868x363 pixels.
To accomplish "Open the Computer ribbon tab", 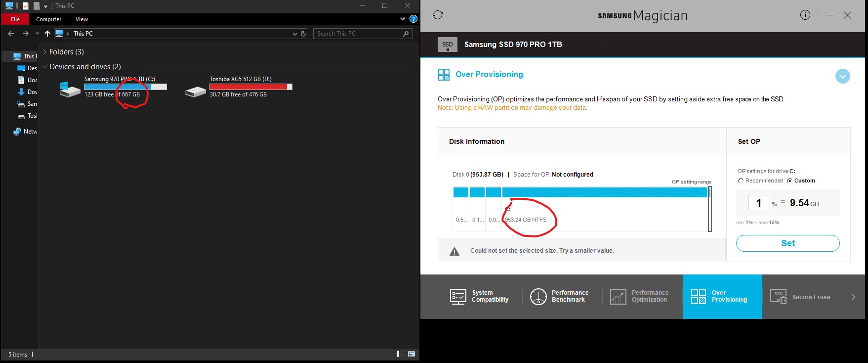I will [x=49, y=19].
